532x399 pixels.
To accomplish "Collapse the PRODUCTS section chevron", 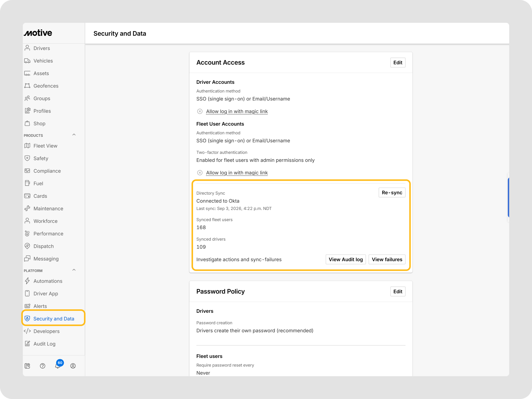I will (x=74, y=135).
